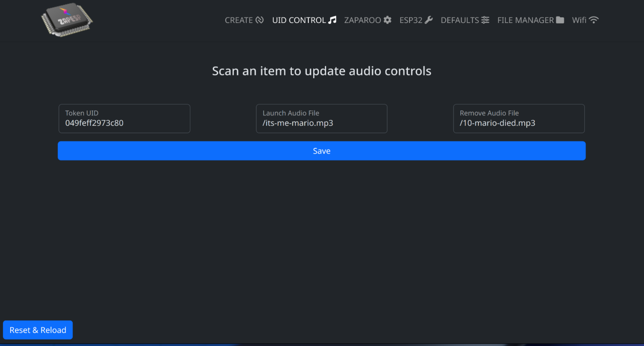Click the Token UID input field
644x346 pixels.
pyautogui.click(x=124, y=118)
